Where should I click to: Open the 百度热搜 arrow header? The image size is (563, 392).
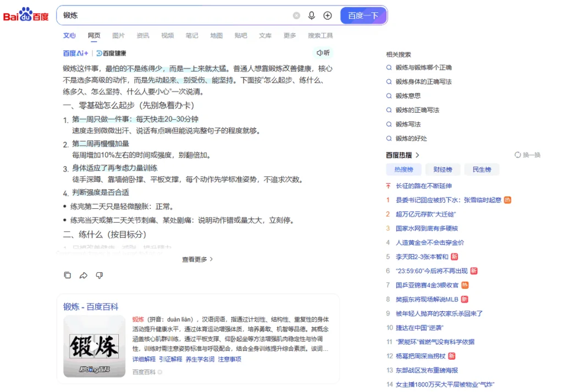(x=402, y=155)
